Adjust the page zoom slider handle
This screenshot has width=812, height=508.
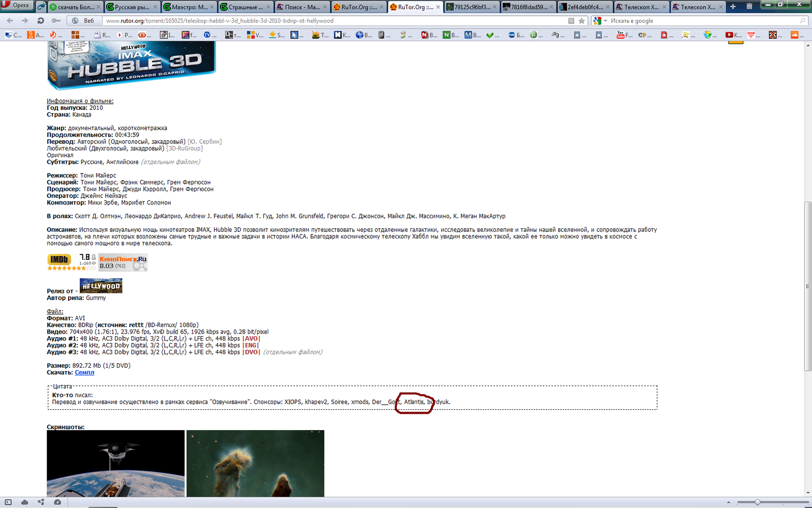(757, 502)
